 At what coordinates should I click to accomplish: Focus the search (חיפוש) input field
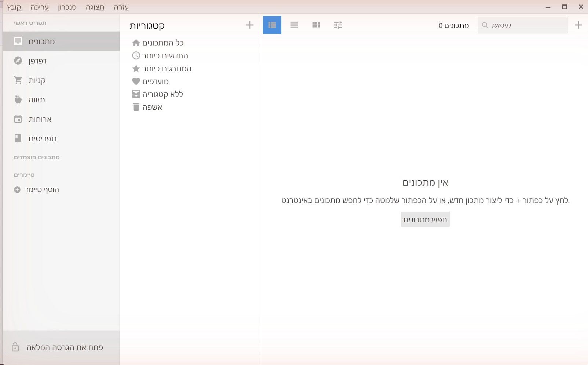pos(522,25)
